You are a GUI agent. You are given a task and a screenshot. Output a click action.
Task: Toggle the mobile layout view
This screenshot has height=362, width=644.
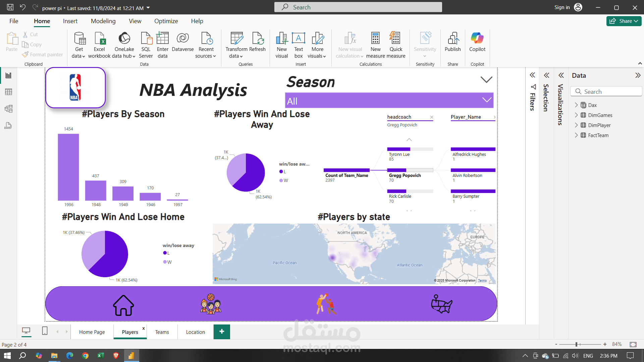[x=45, y=331]
